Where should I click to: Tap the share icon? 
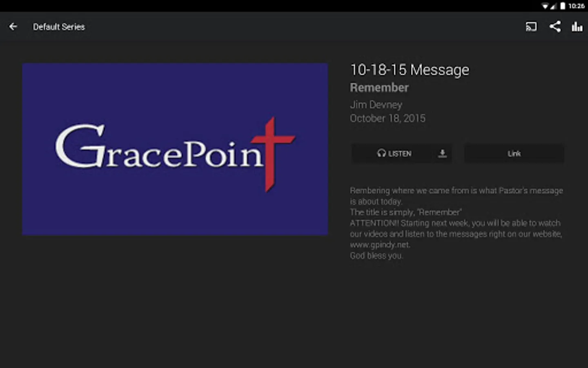555,27
